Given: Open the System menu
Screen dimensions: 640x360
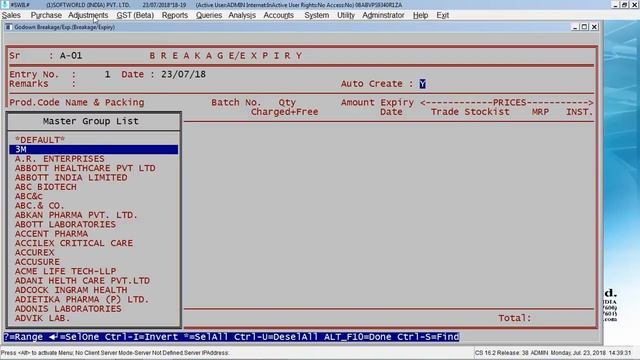Looking at the screenshot, I should pyautogui.click(x=316, y=15).
